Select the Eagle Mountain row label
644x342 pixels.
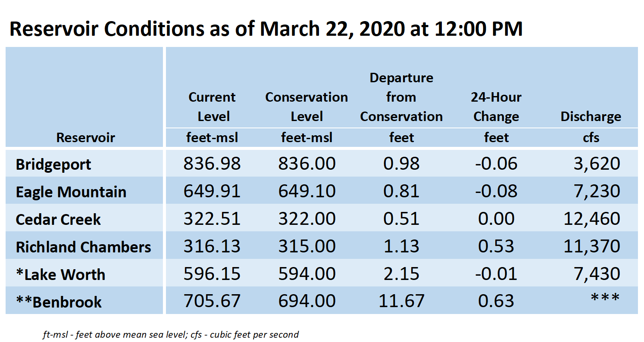click(x=71, y=192)
